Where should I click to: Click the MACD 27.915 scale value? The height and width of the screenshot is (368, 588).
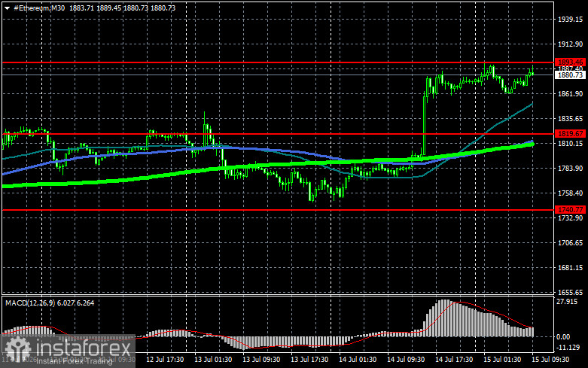(567, 301)
